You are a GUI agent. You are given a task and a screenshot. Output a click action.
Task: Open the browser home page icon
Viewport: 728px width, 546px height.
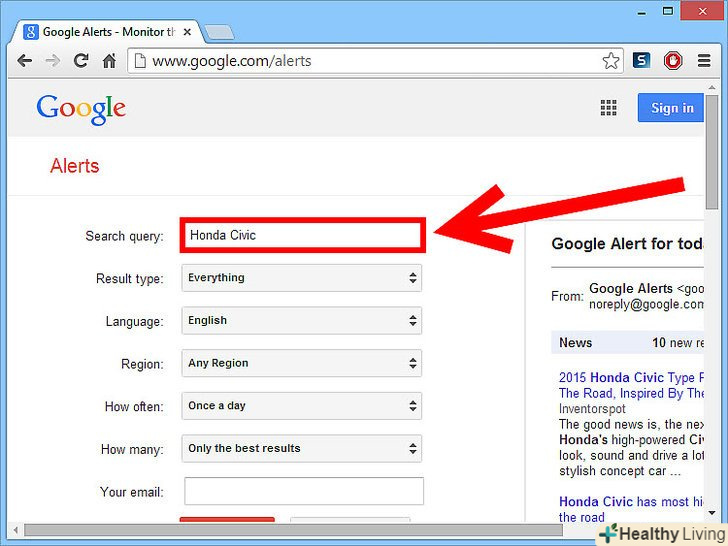pyautogui.click(x=109, y=60)
